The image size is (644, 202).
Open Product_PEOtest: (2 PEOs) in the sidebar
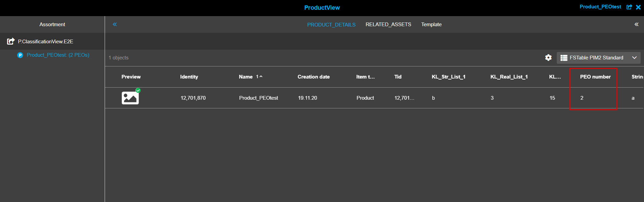(58, 55)
